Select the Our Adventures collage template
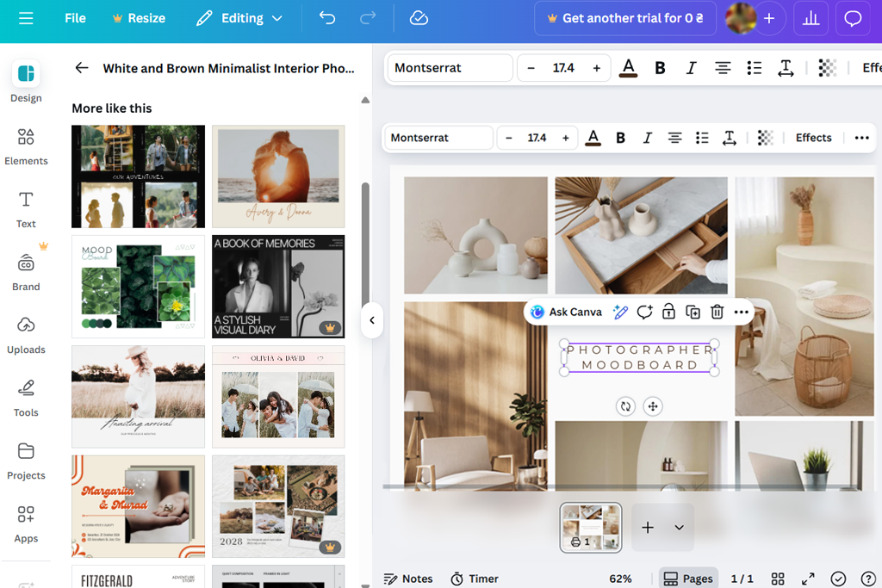882x588 pixels. point(138,176)
